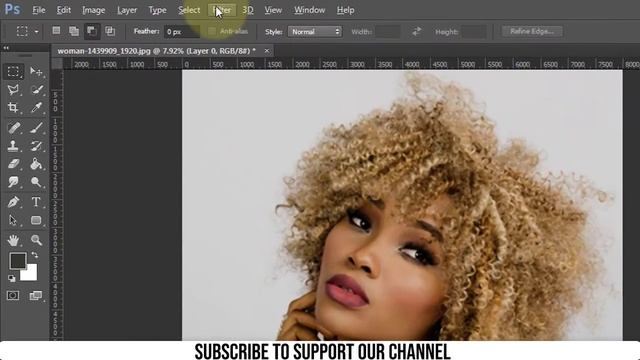Choose the Polygonal Lasso tool
This screenshot has height=360, width=640.
click(13, 89)
